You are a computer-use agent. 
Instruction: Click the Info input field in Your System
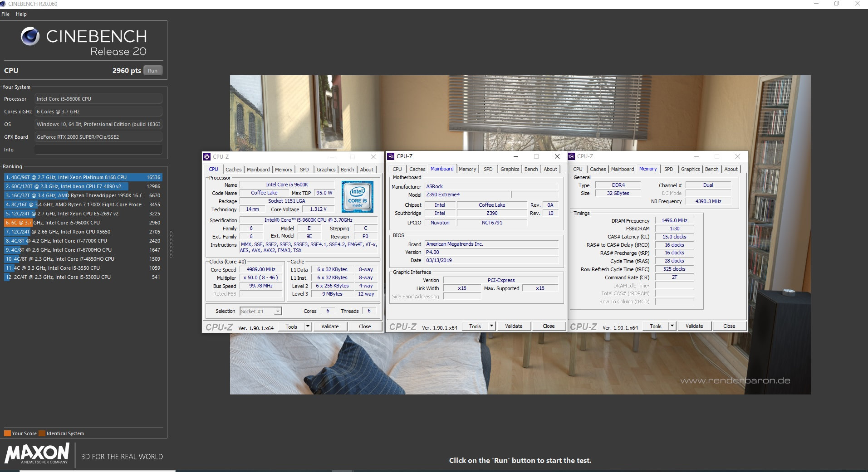pyautogui.click(x=98, y=150)
